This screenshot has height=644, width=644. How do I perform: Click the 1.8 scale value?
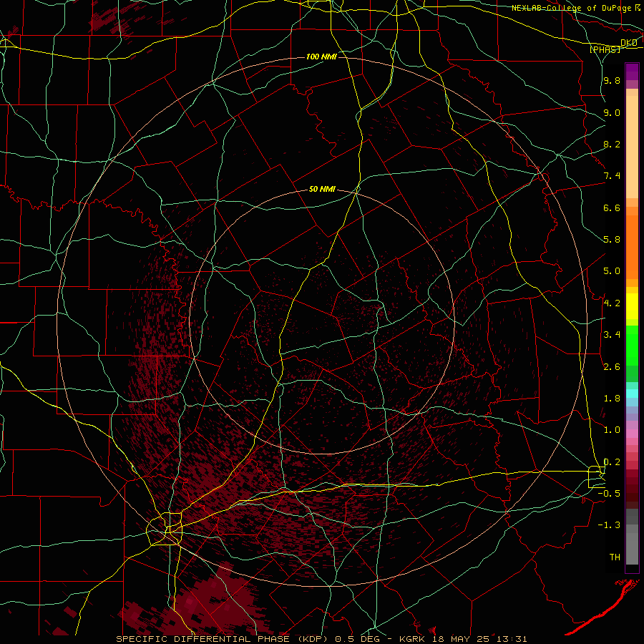[612, 399]
